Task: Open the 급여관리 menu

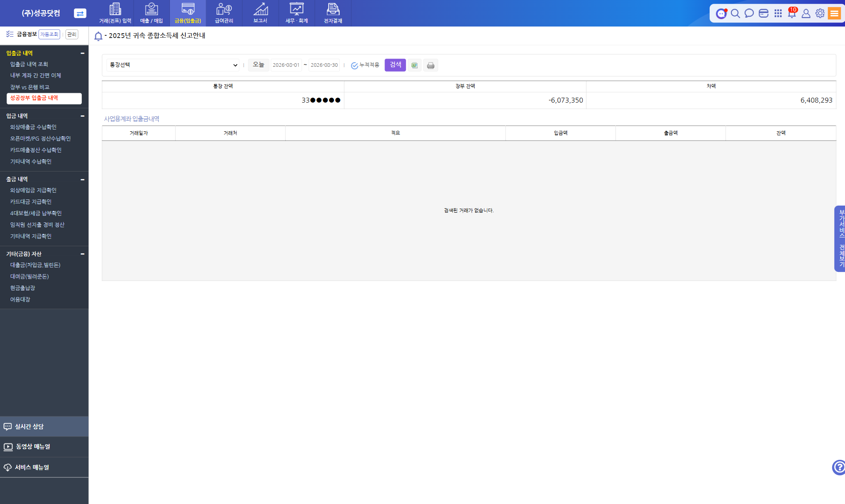Action: click(x=224, y=13)
